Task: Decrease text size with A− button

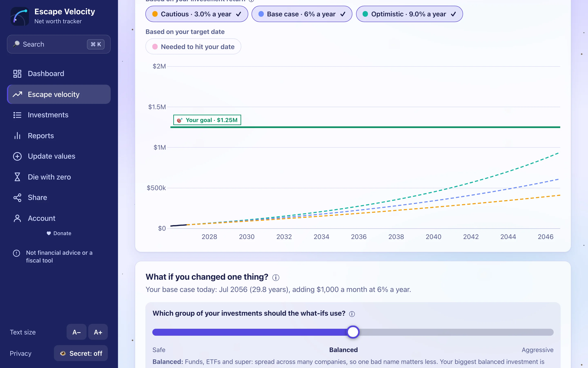Action: [x=77, y=332]
